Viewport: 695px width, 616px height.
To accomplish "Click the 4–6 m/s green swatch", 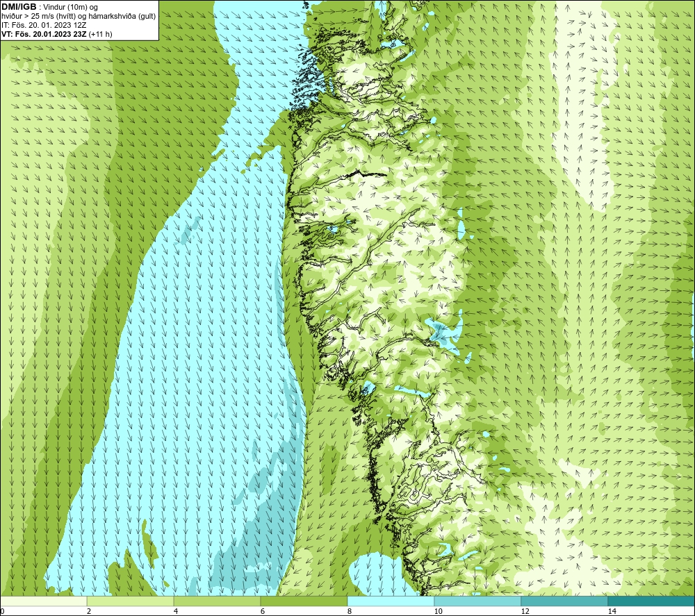I will tap(217, 601).
